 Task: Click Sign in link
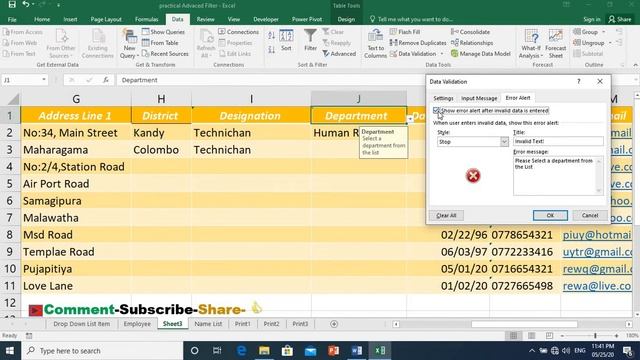coord(591,19)
